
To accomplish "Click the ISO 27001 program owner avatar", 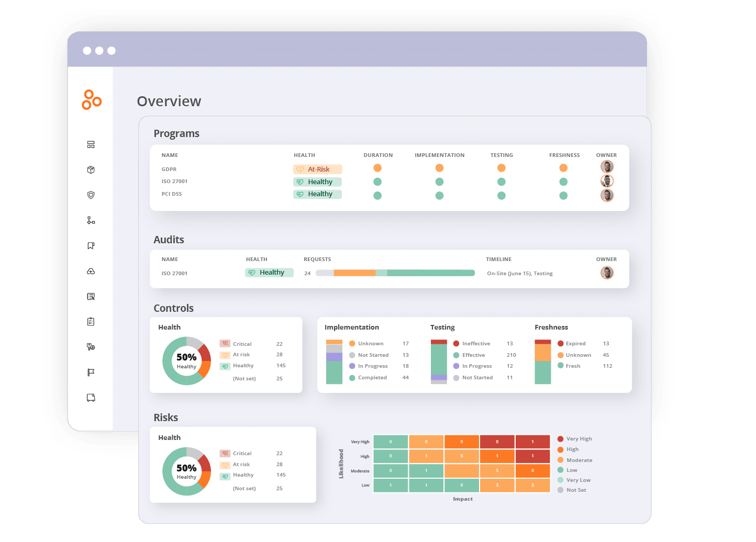I will 607,181.
